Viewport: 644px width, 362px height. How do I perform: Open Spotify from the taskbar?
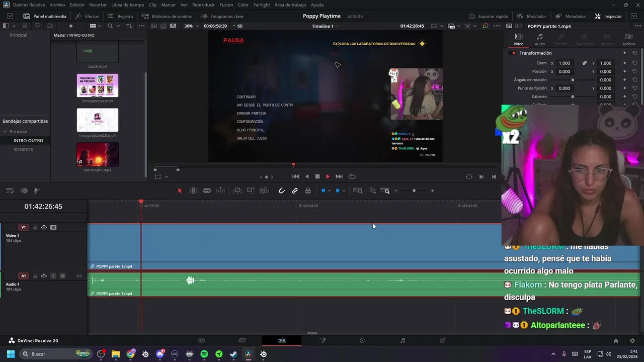tap(204, 354)
